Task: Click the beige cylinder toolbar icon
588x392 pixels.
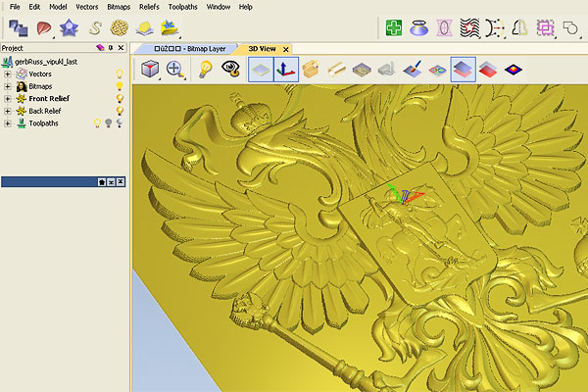Action: 336,70
